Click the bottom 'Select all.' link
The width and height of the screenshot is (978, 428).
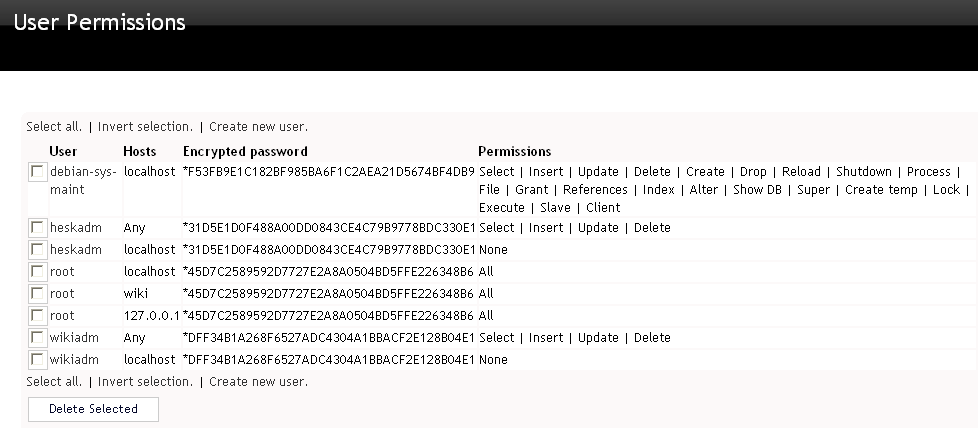pos(54,382)
